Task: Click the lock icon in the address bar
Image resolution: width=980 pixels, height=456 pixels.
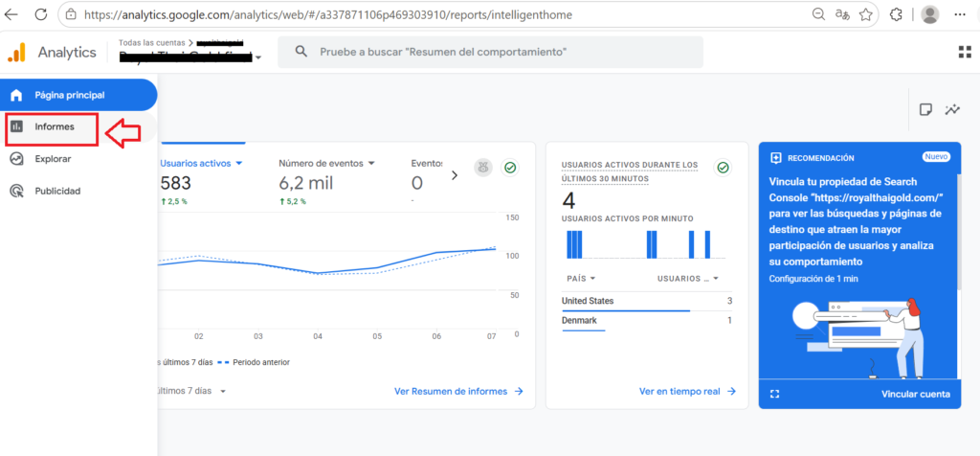Action: pyautogui.click(x=71, y=13)
